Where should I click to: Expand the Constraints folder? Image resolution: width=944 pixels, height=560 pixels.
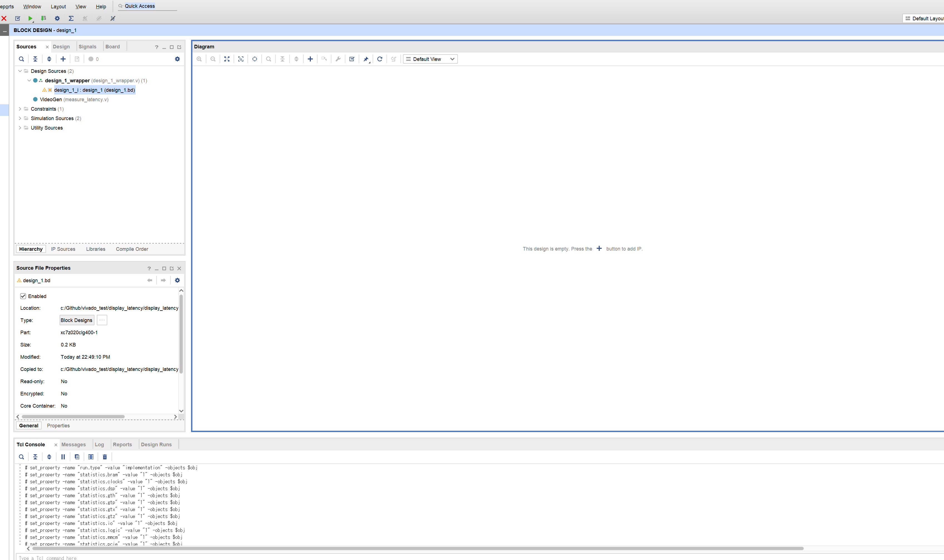point(20,109)
